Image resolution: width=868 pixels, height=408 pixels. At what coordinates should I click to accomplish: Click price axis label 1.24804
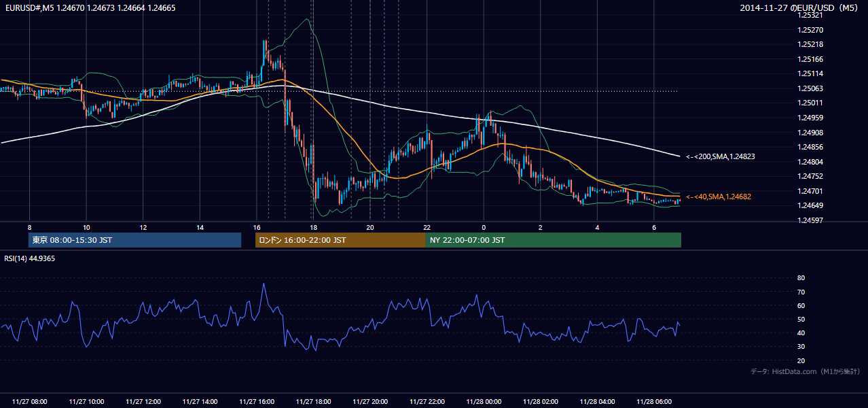point(810,162)
